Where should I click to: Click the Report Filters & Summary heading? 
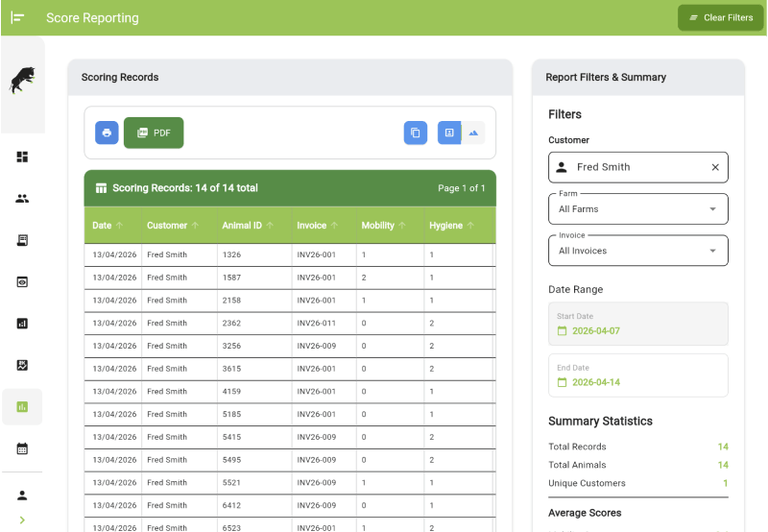[606, 78]
